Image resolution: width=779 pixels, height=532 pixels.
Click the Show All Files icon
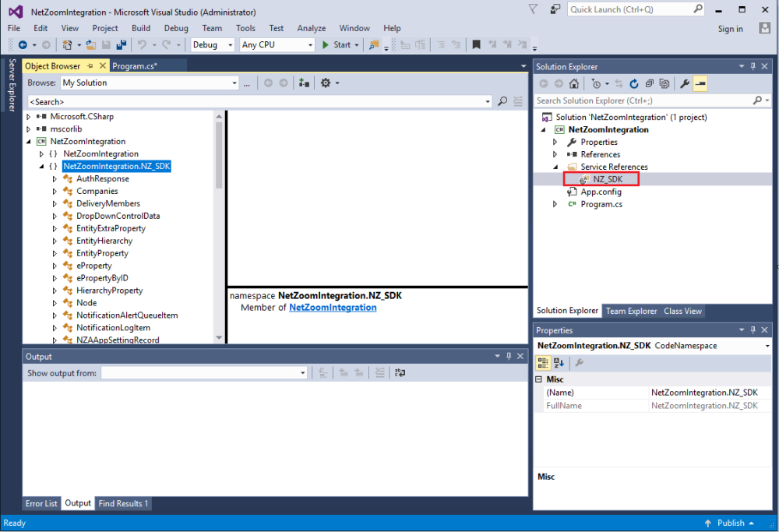664,83
